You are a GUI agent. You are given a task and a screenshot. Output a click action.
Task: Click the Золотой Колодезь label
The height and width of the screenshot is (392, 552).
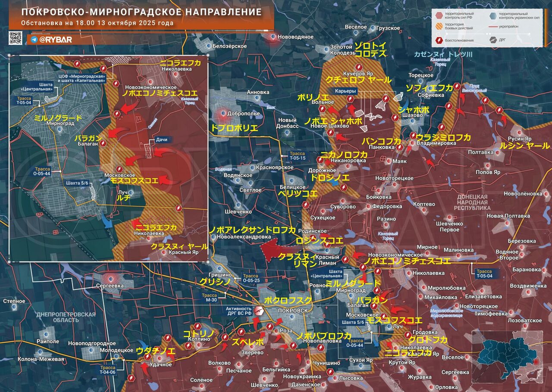click(x=343, y=50)
